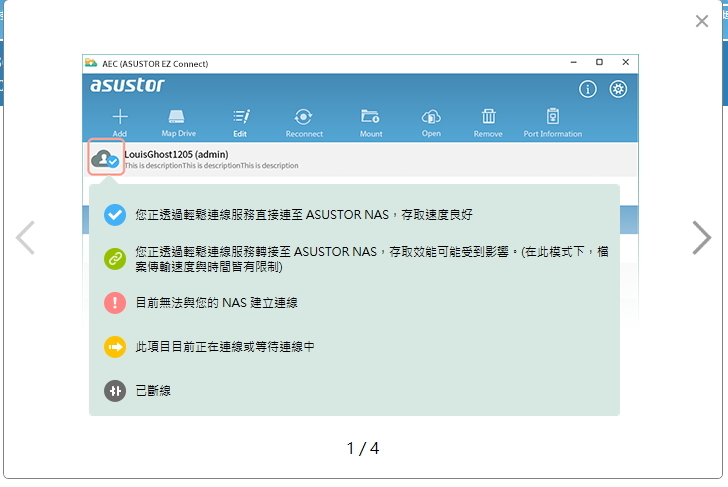Close the AEC ASUSTOR EZ Connect window
This screenshot has width=728, height=487.
point(625,62)
